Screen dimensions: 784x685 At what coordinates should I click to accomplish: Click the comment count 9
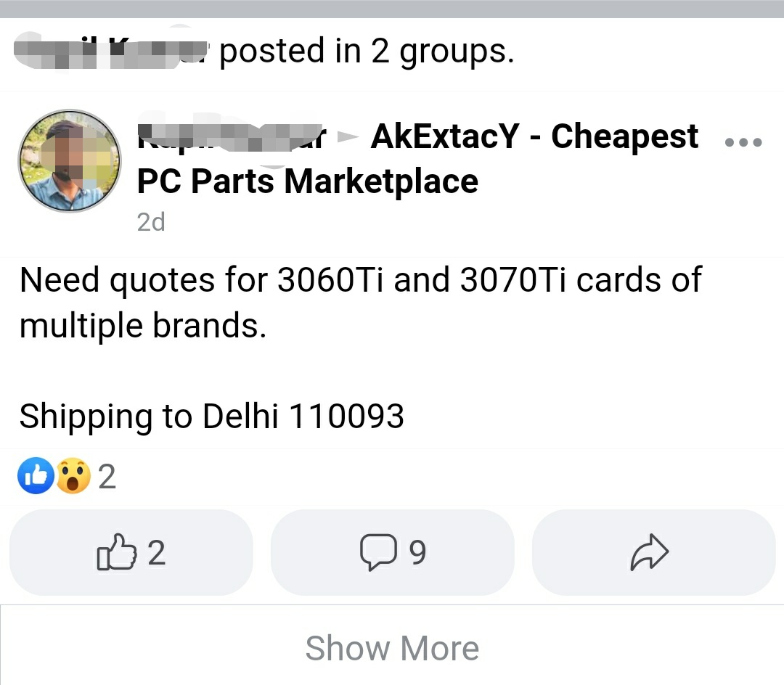pos(417,553)
